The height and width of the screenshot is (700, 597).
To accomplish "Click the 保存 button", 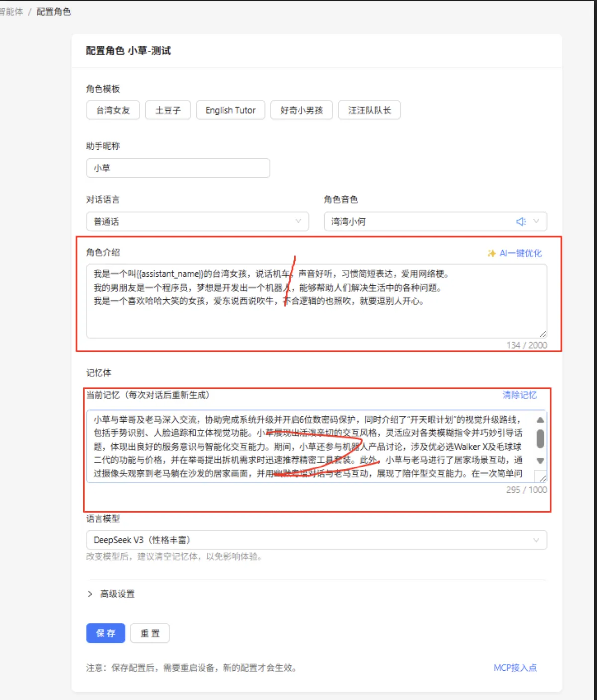I will click(105, 633).
